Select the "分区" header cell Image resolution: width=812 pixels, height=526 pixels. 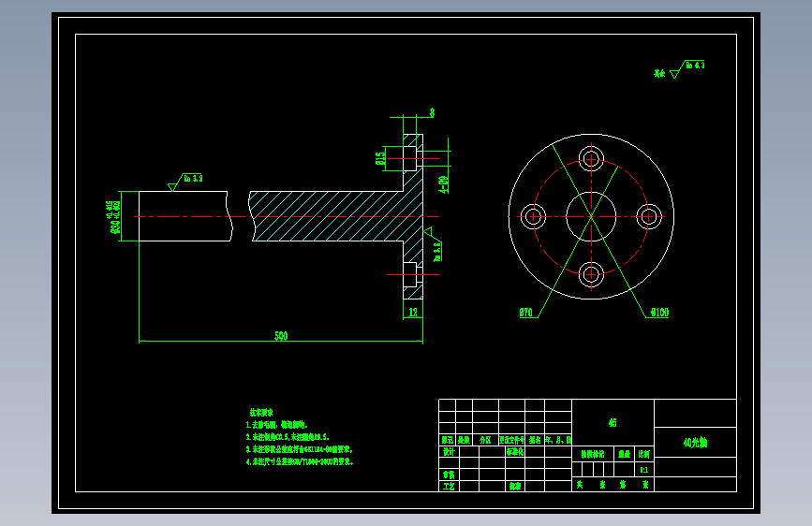[x=485, y=440]
